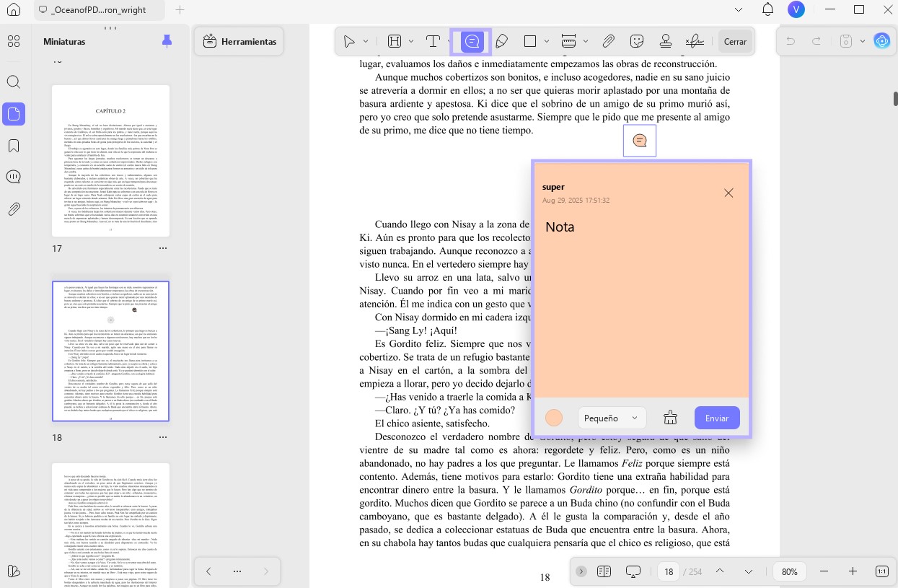Open the Pequeño font size dropdown

click(x=612, y=418)
